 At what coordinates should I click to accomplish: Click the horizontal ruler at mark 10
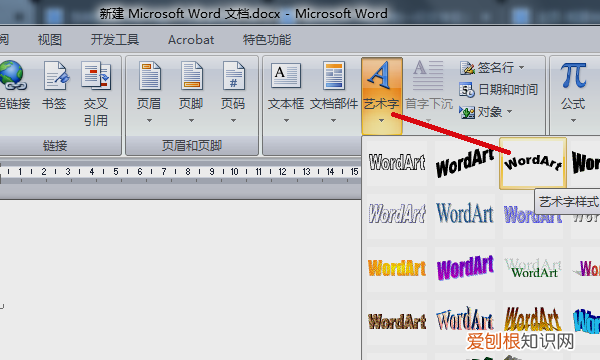click(x=235, y=172)
